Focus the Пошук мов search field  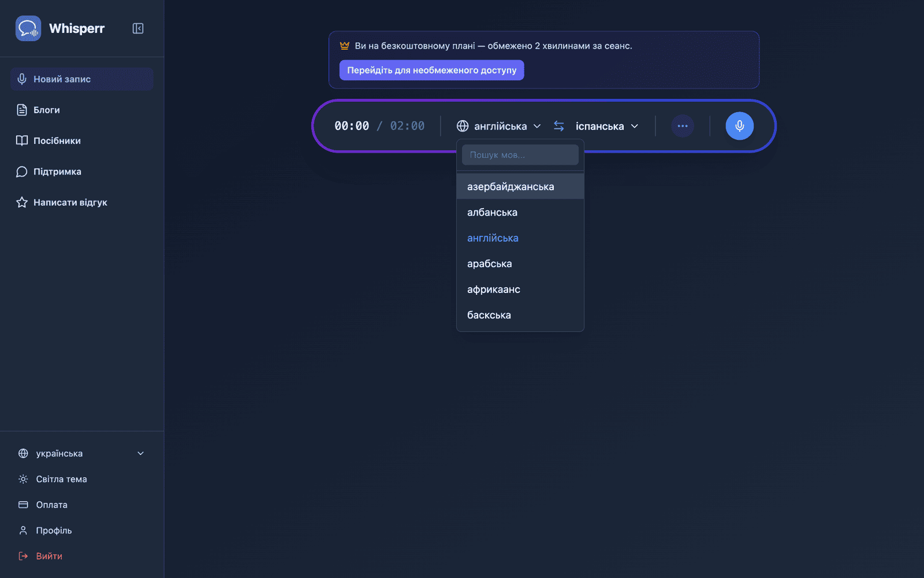click(520, 155)
